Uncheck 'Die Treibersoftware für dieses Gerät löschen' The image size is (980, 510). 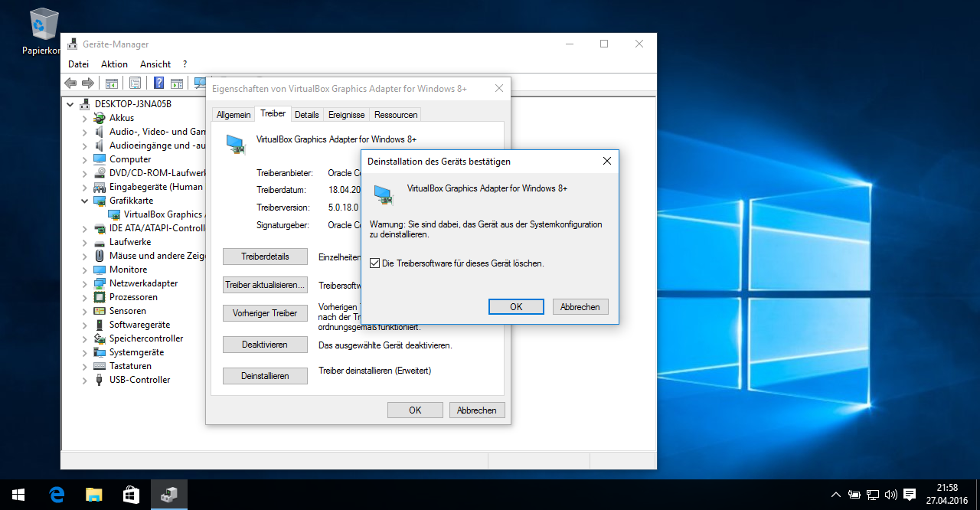375,263
